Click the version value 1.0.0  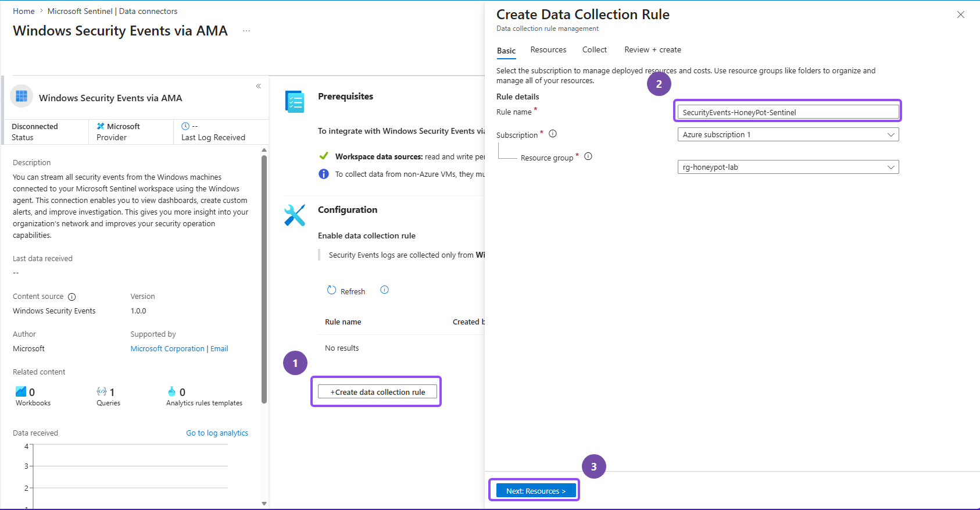[x=138, y=311]
